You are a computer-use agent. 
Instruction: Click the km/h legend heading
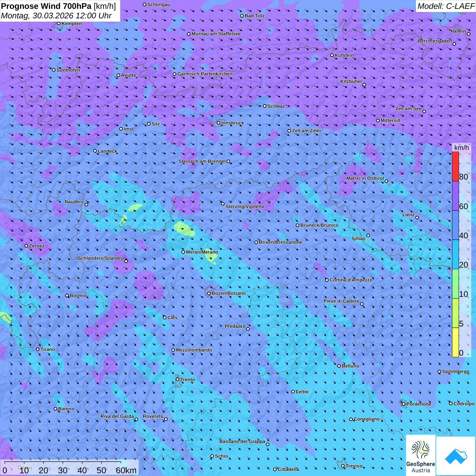point(461,147)
